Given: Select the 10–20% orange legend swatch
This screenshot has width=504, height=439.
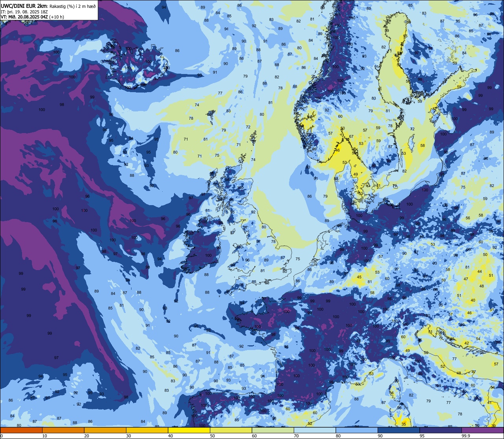Looking at the screenshot, I should pos(63,430).
